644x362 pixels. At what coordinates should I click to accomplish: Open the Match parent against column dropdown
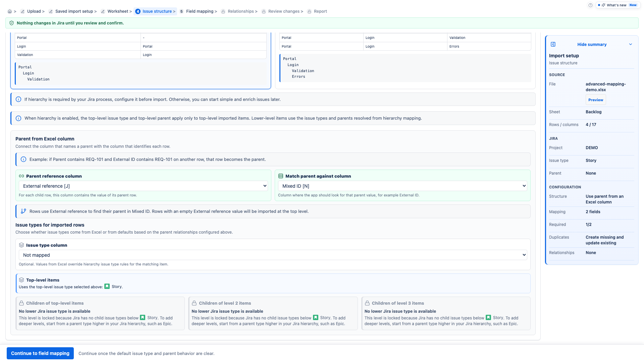402,186
